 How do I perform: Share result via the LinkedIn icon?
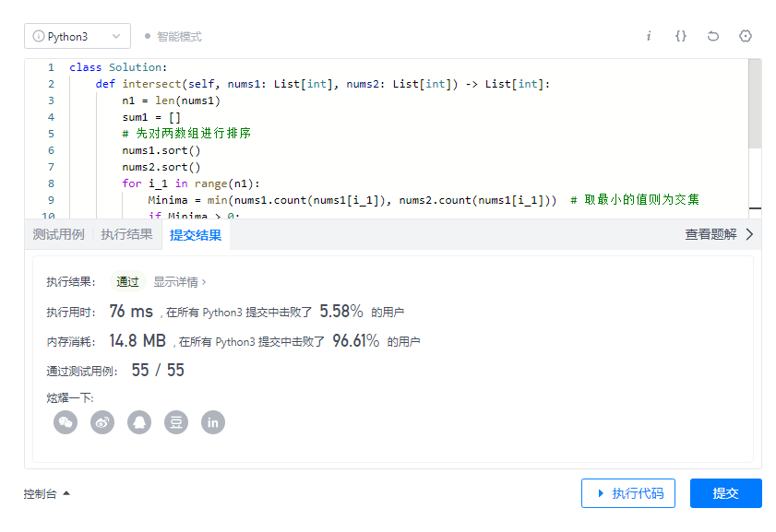click(x=213, y=422)
